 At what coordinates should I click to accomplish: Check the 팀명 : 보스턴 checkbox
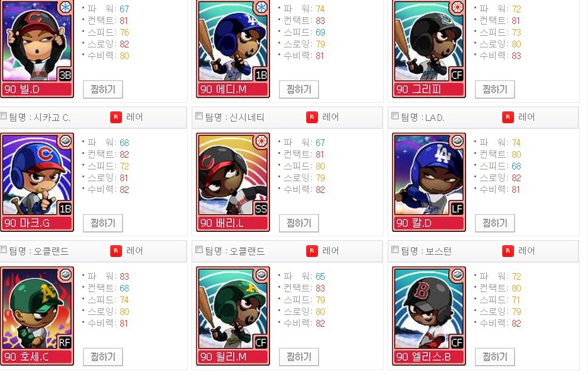395,250
